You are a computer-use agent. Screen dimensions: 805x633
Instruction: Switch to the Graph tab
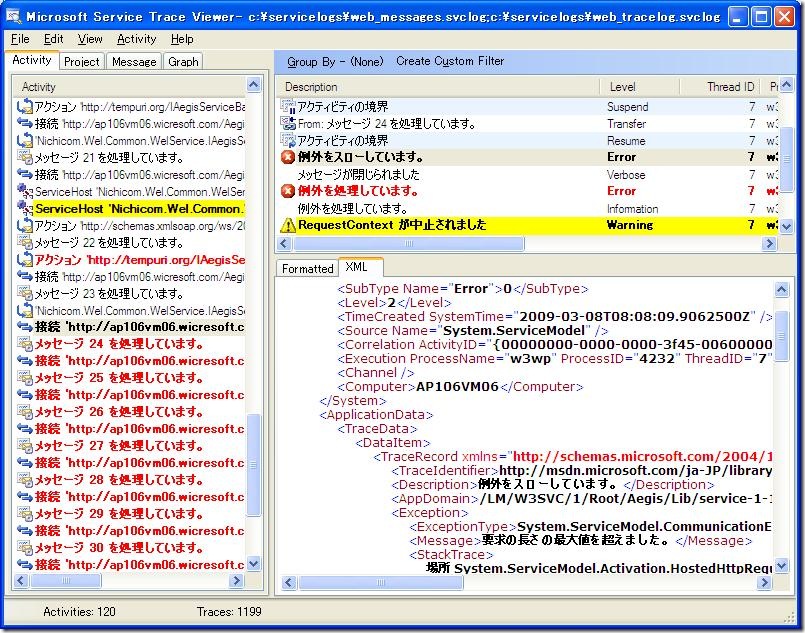coord(183,62)
